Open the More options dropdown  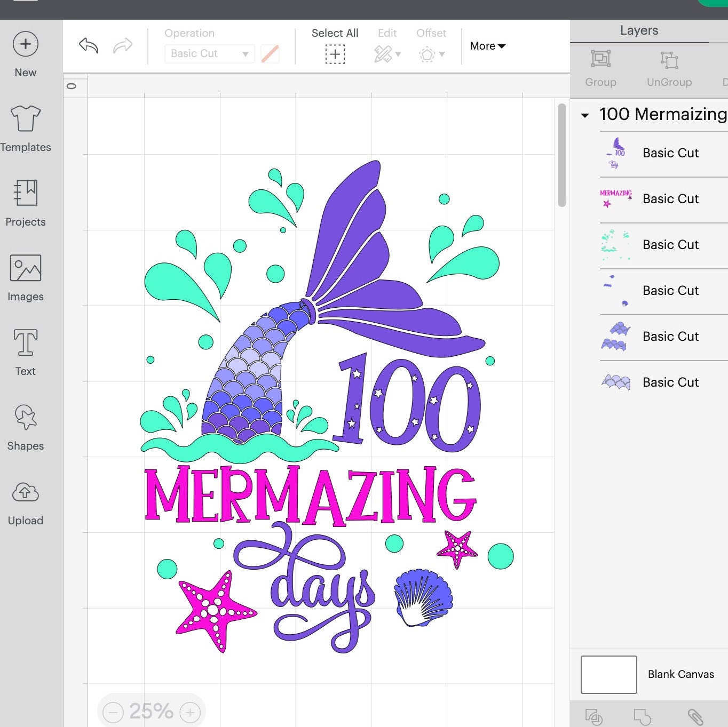point(486,46)
